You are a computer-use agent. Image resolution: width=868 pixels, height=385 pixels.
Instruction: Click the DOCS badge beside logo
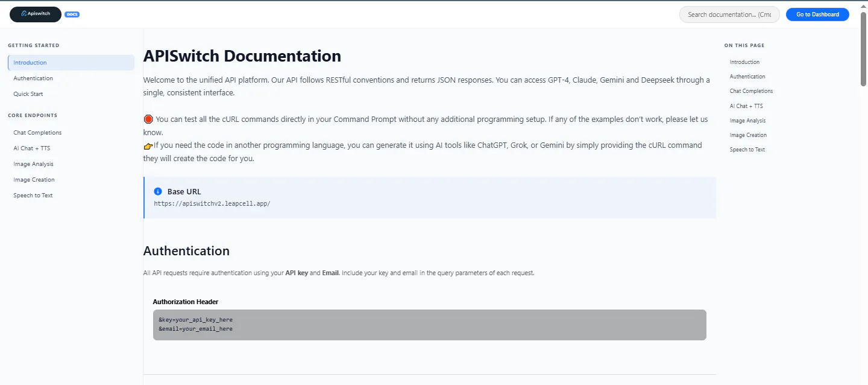[72, 14]
